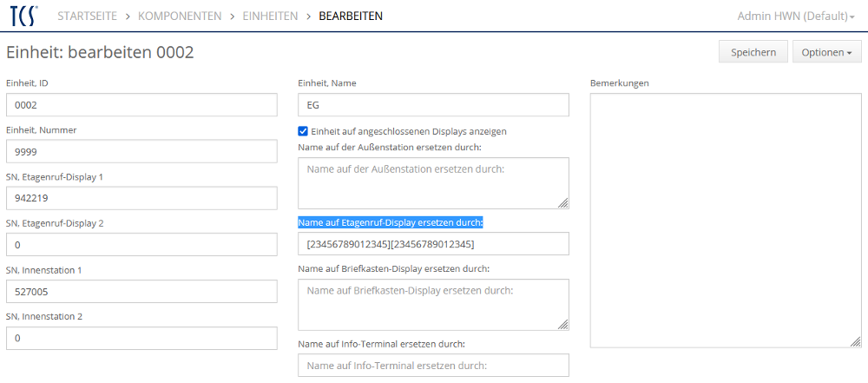Click the TCS logo icon

pos(23,17)
